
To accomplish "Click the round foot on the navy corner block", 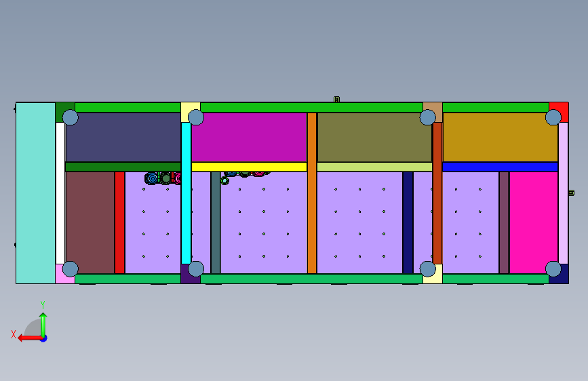I will [x=553, y=269].
